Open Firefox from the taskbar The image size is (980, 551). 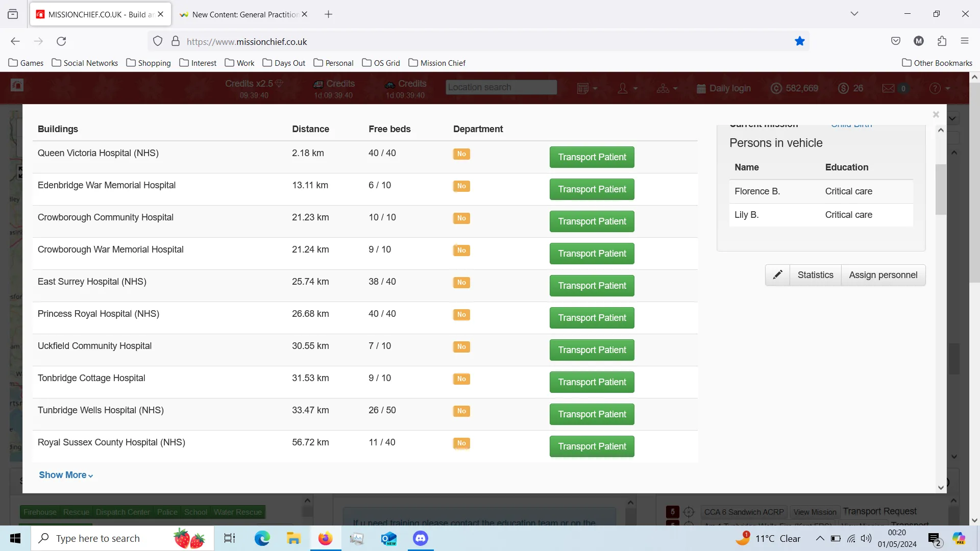point(325,538)
